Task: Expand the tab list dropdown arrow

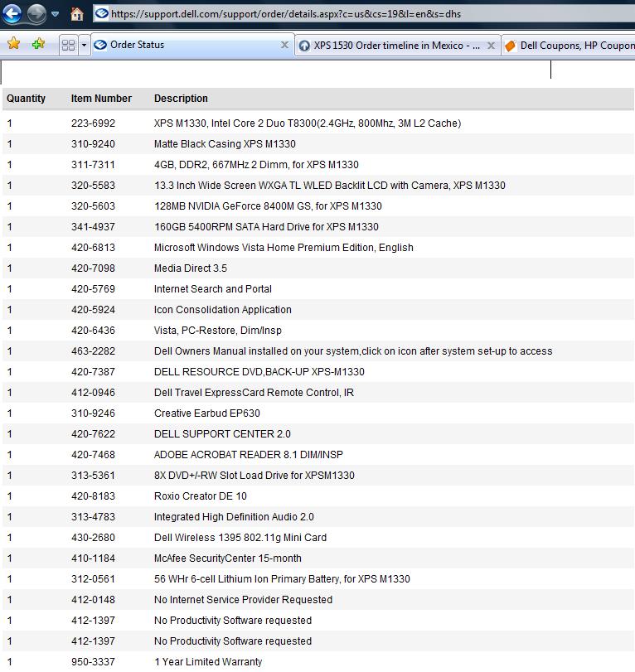Action: pos(84,45)
